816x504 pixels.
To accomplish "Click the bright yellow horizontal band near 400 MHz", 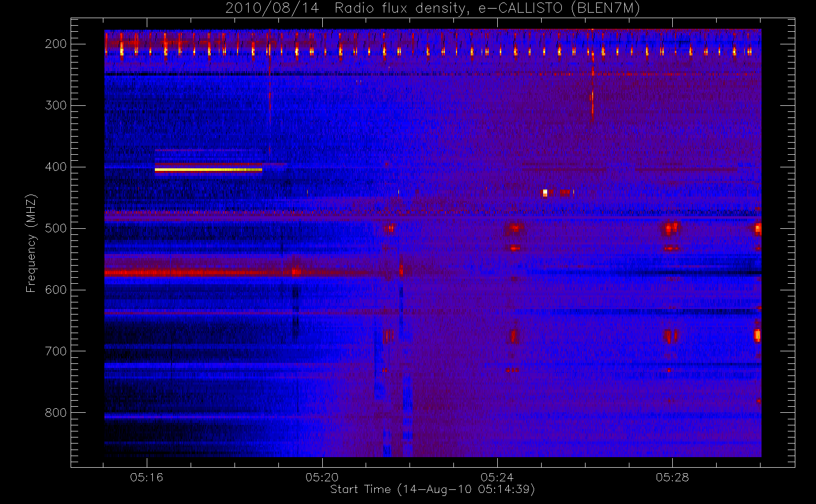I will [x=208, y=170].
